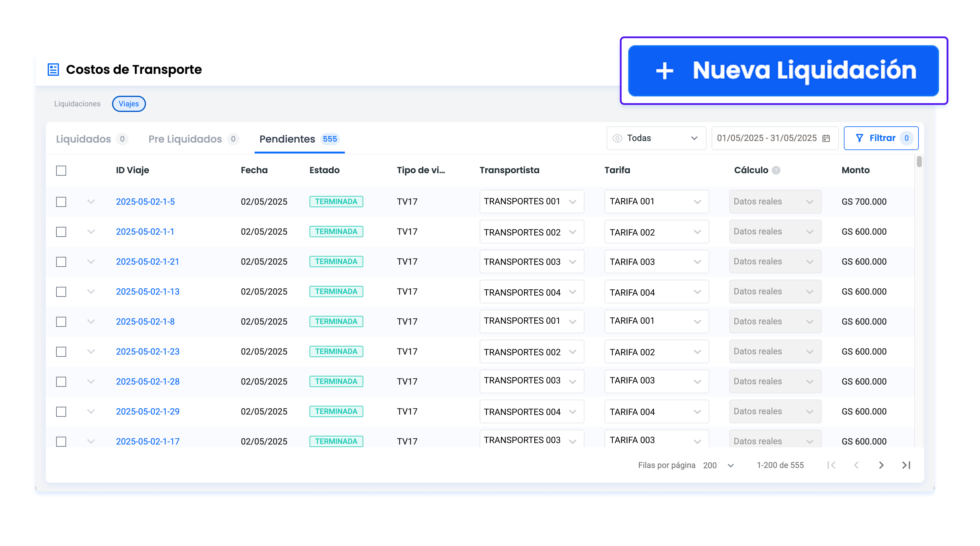Open the calendar icon in date range
The height and width of the screenshot is (546, 980).
pyautogui.click(x=826, y=138)
